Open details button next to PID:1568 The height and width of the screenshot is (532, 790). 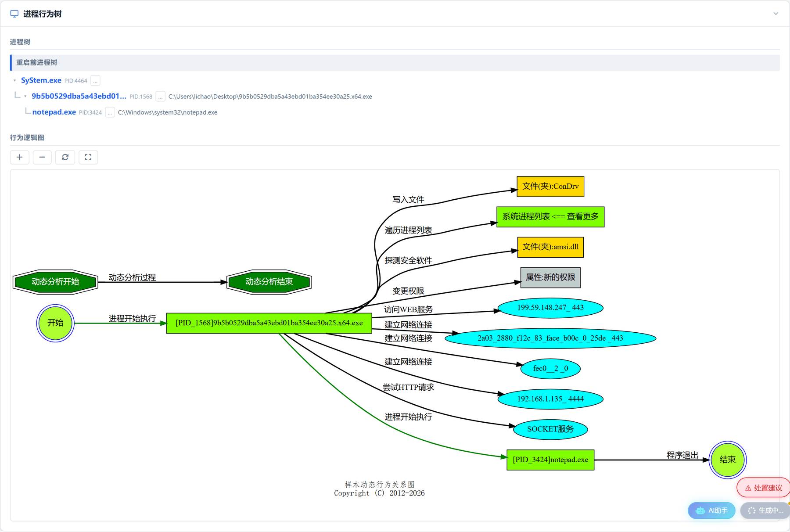click(161, 97)
